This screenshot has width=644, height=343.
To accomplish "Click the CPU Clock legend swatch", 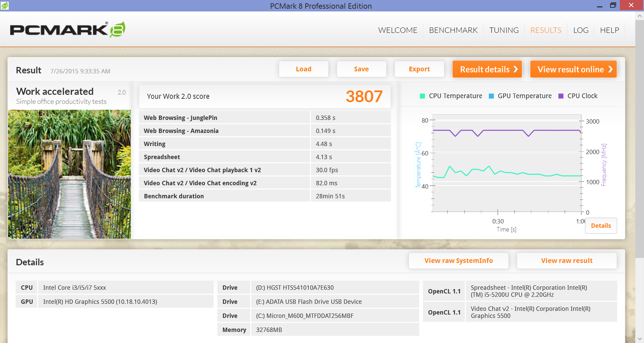I will pyautogui.click(x=561, y=96).
